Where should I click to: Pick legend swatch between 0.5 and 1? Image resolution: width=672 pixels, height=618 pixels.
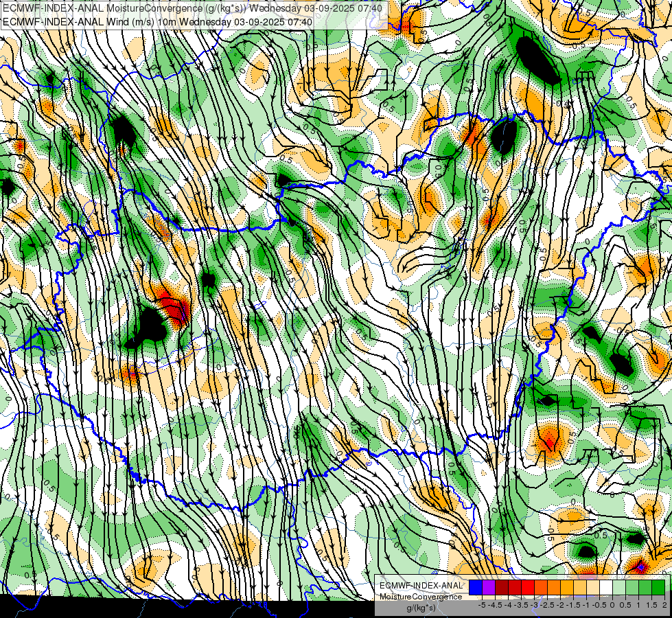[632, 587]
